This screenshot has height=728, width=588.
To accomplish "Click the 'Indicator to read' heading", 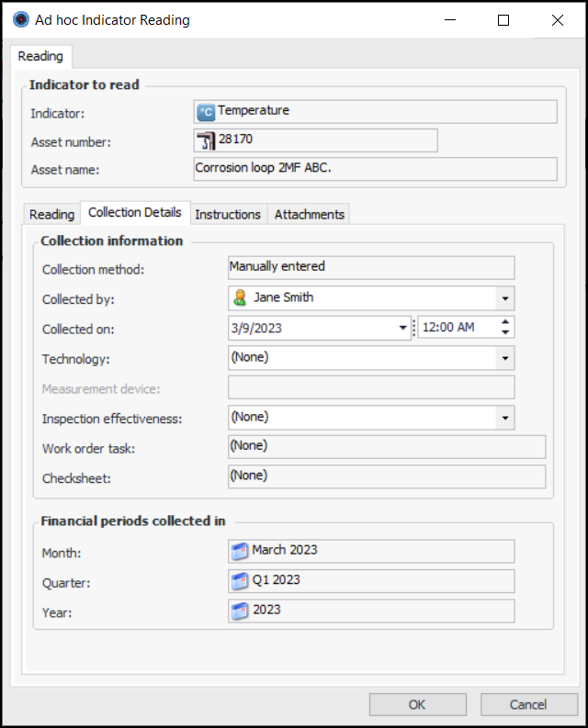I will pos(85,85).
